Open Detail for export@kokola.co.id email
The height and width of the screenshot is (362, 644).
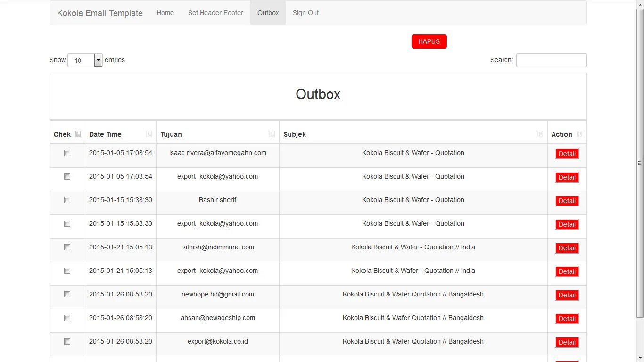tap(567, 342)
